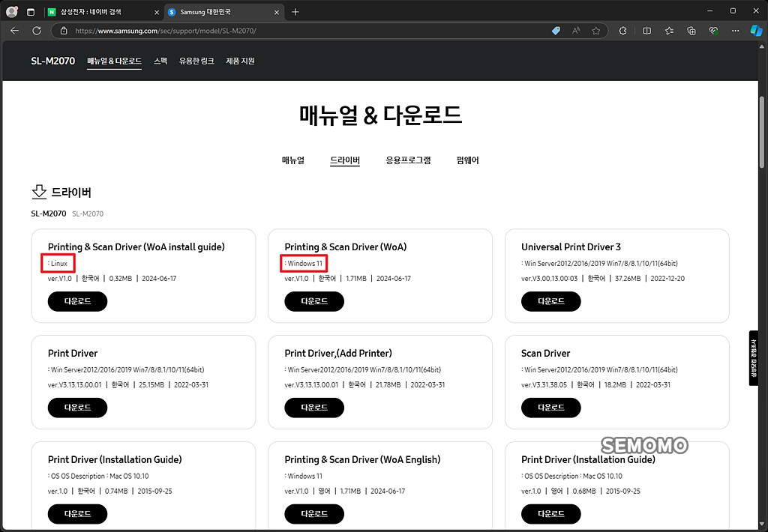Open a new browser tab

coord(295,12)
